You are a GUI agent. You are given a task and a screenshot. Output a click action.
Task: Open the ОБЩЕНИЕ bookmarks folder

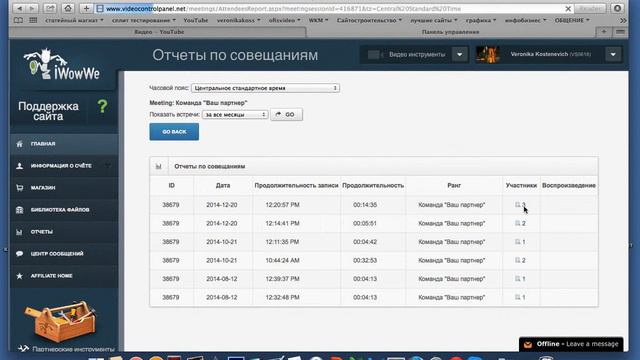click(x=572, y=20)
